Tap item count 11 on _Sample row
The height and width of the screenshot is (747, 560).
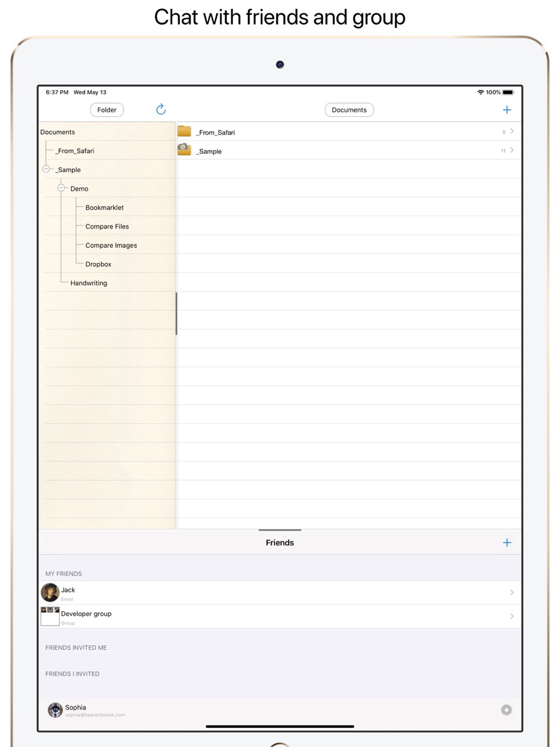(503, 151)
